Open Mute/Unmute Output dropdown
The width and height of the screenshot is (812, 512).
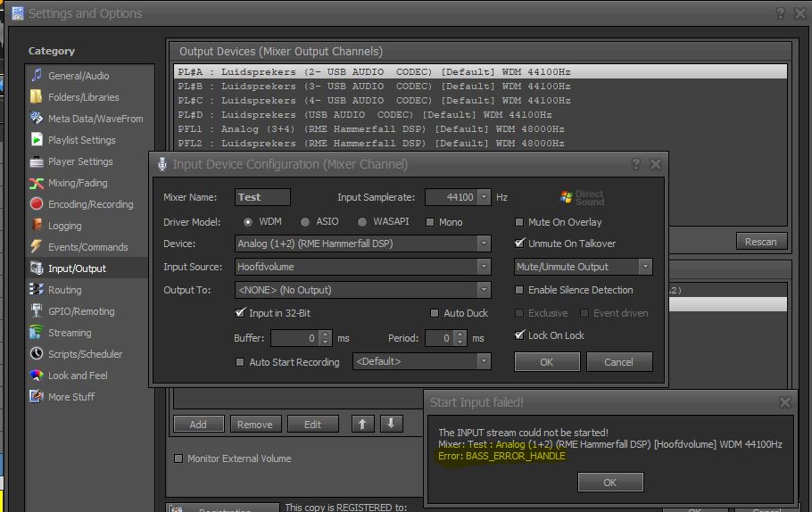[x=645, y=267]
